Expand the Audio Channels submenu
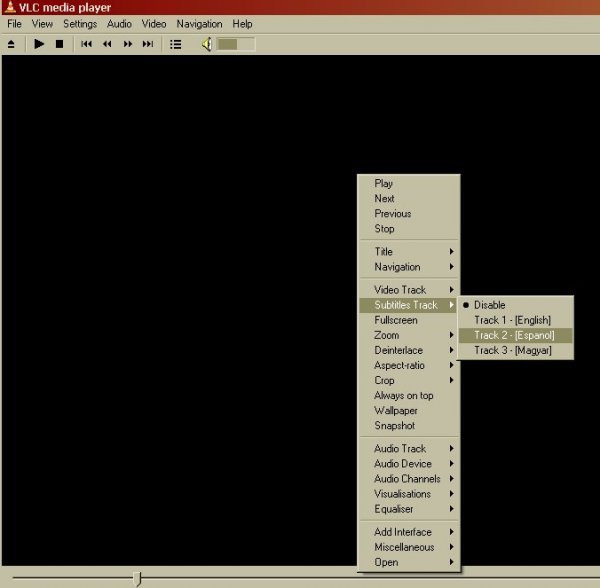Screen dimensions: 600x588 coord(408,479)
